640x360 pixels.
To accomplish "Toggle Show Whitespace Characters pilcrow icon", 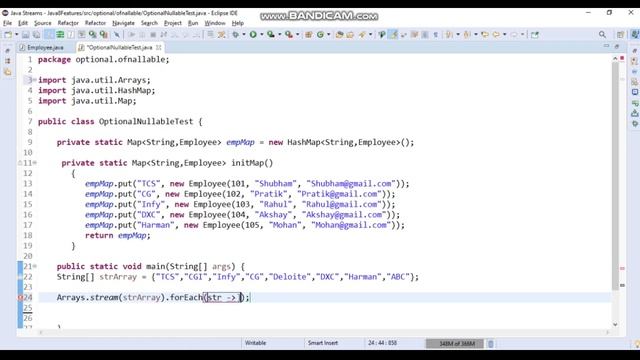I will 436,35.
